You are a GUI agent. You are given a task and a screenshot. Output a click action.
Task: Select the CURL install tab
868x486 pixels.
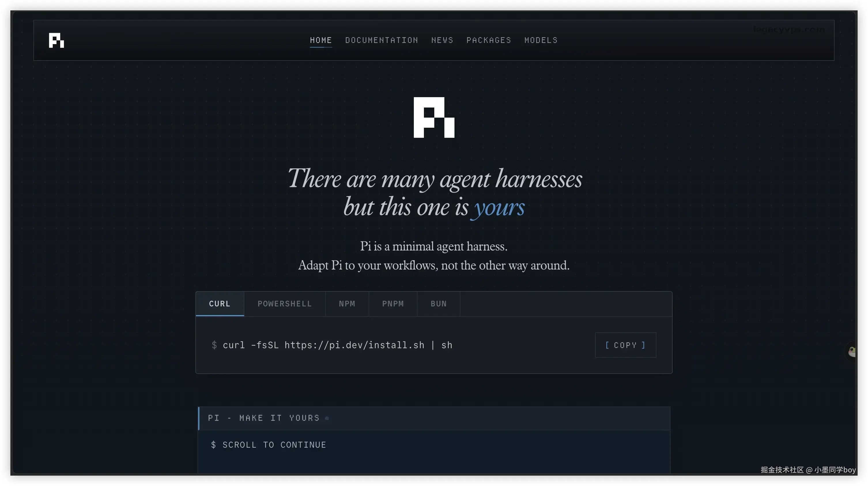pos(220,304)
